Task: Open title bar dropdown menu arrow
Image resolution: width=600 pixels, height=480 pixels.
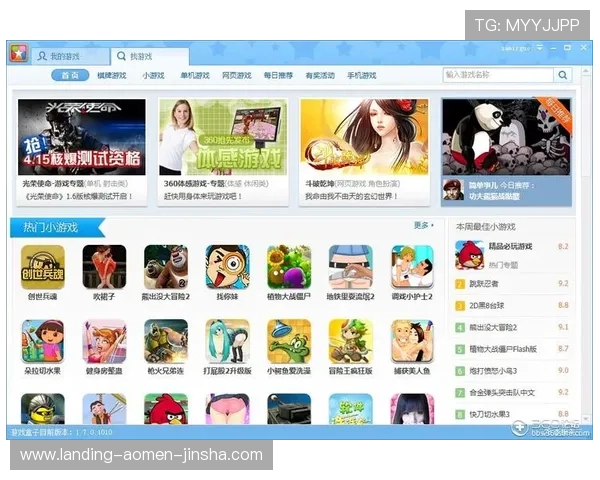Action: coord(540,48)
